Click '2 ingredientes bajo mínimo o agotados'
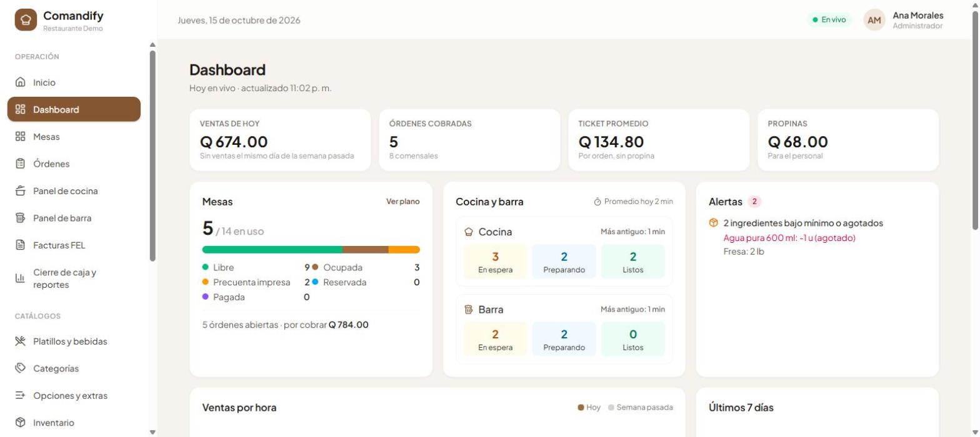Screen dimensions: 980x437 point(803,223)
